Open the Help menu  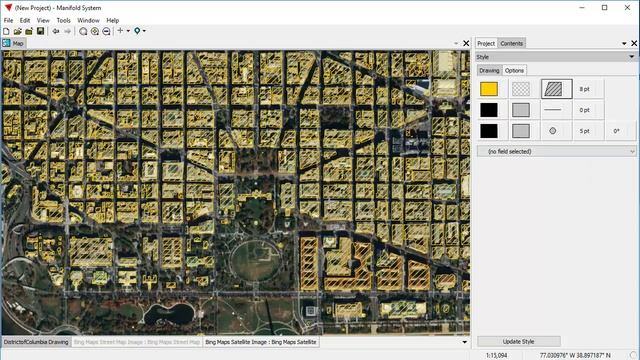[x=113, y=20]
